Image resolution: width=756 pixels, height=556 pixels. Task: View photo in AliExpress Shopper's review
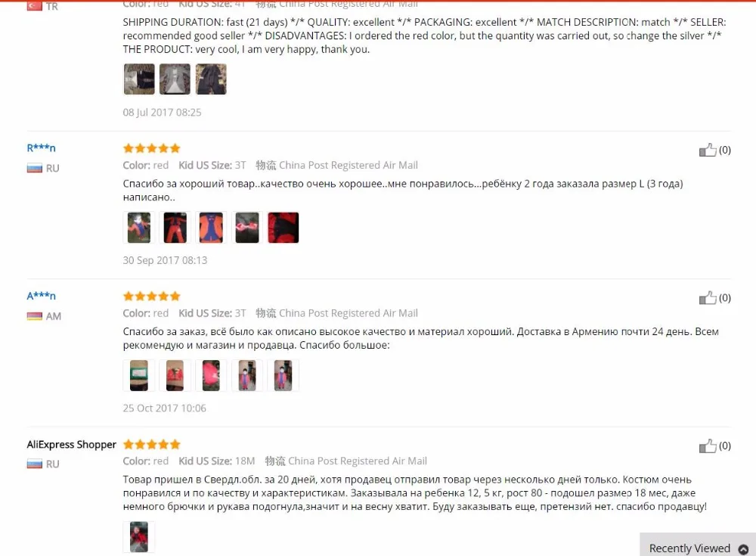point(139,536)
